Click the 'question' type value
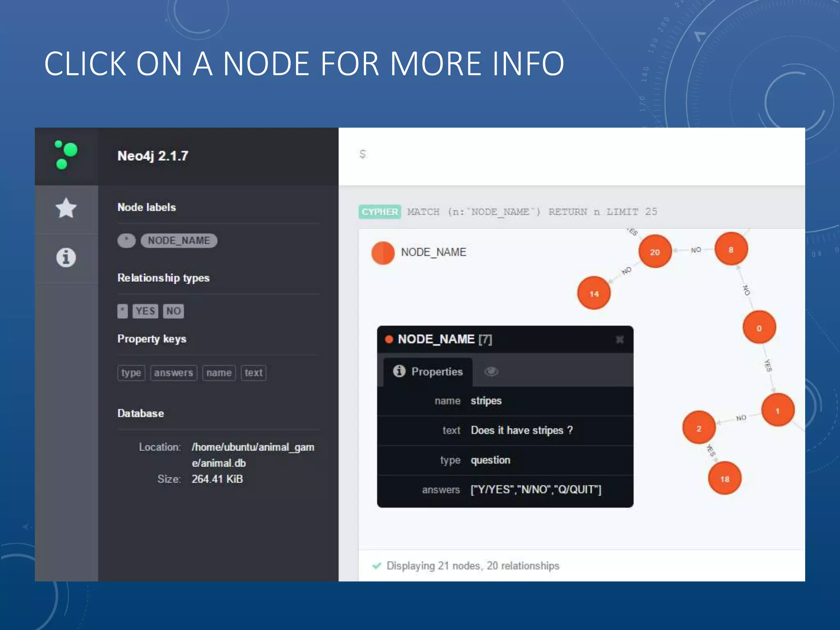 point(491,460)
